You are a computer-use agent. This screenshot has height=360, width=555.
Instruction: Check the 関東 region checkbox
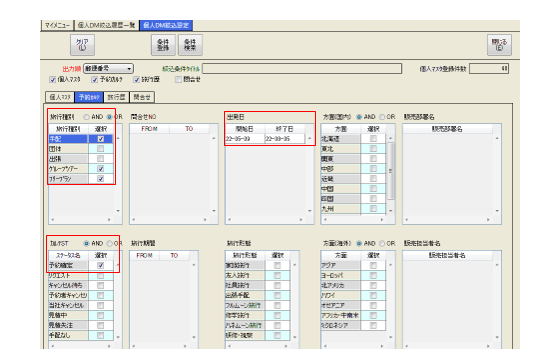[373, 159]
